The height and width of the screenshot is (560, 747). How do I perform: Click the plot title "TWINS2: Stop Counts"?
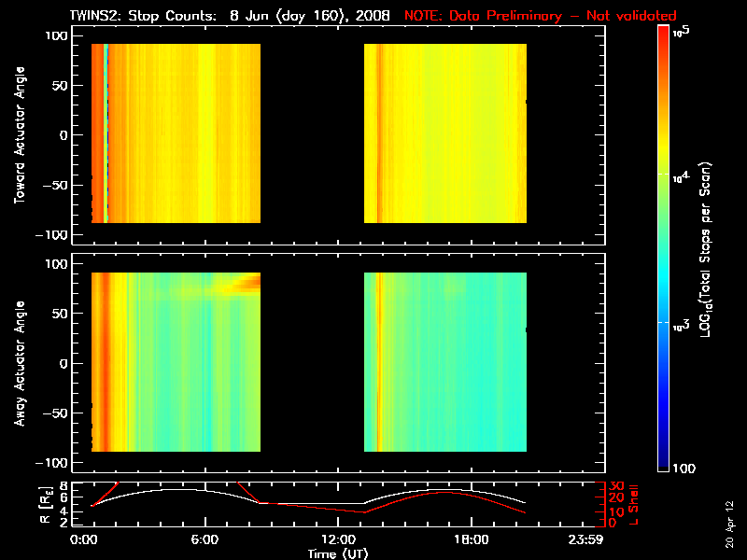click(143, 16)
